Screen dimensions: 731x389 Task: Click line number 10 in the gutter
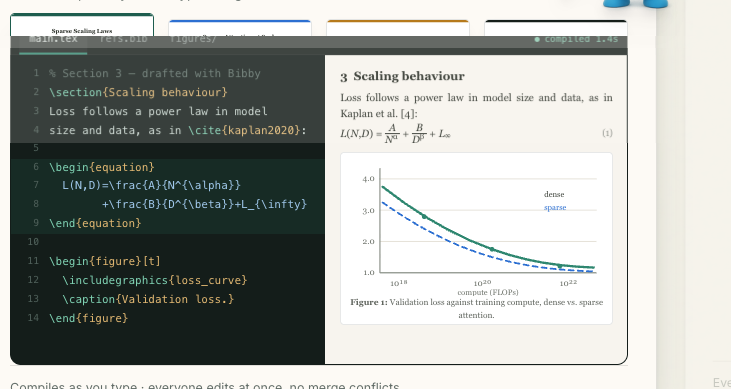[33, 242]
